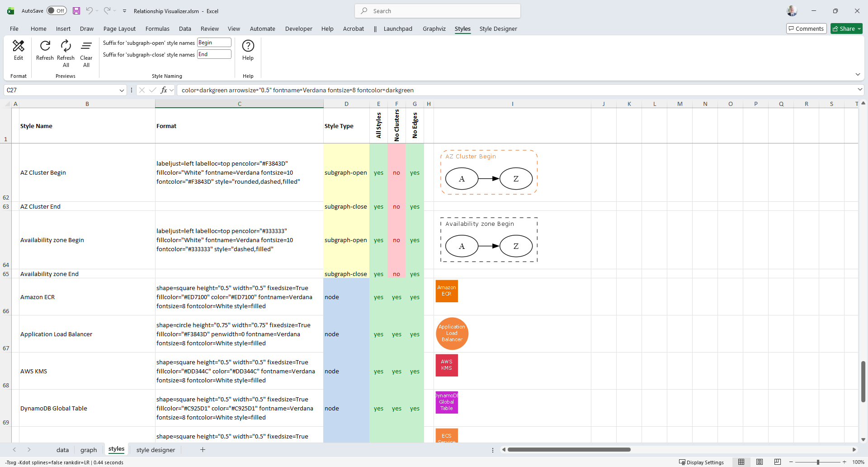Viewport: 868px width, 467px height.
Task: Click the zoom slider handle
Action: point(818,462)
